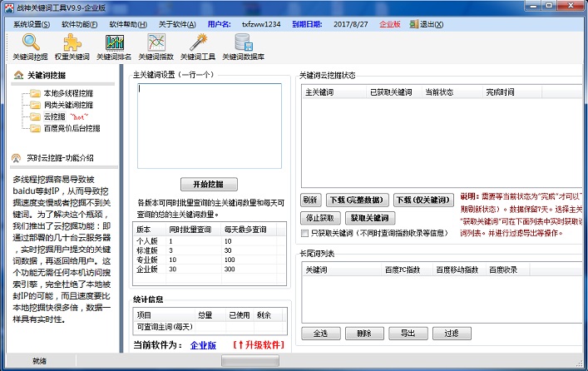Click 下载(完整数据) button
The height and width of the screenshot is (371, 588).
pos(357,200)
